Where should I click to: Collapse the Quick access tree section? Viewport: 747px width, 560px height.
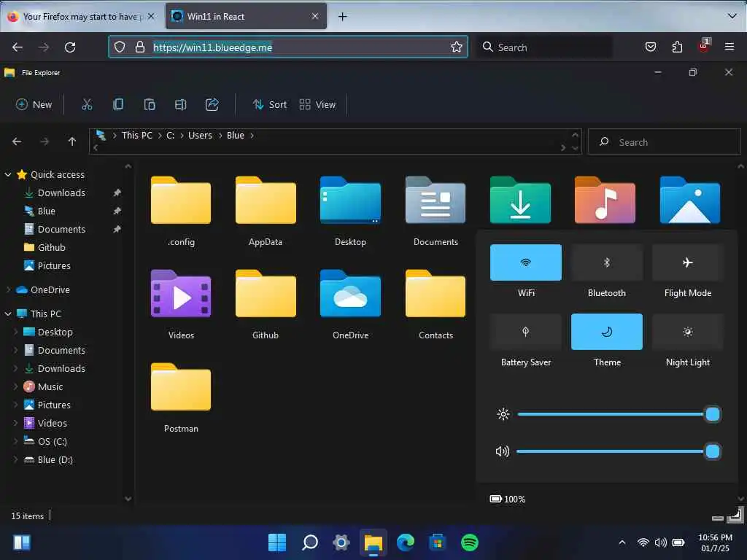click(x=8, y=175)
